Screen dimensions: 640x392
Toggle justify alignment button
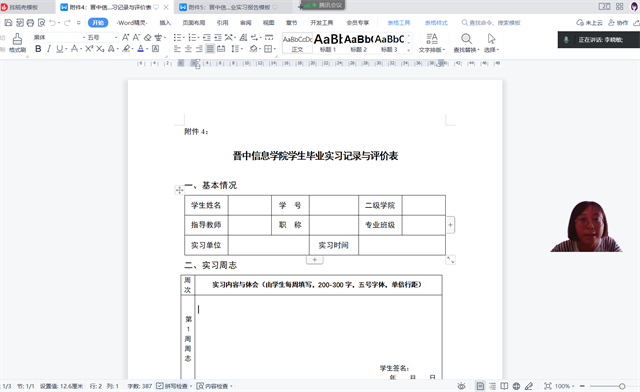[x=210, y=49]
